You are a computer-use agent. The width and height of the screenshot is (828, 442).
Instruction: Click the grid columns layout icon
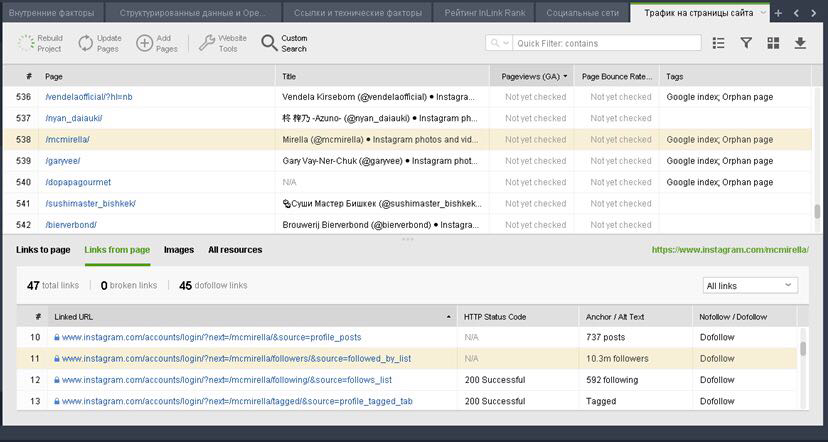point(773,43)
